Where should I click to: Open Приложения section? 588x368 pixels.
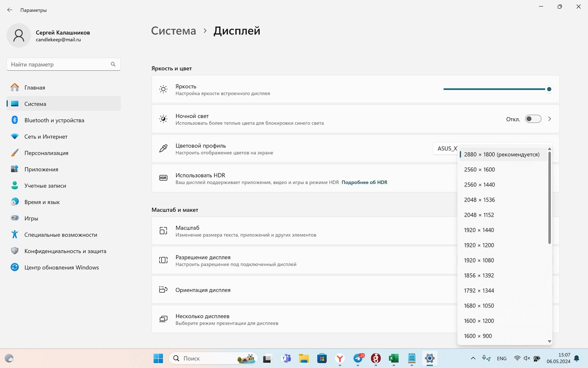click(x=64, y=169)
